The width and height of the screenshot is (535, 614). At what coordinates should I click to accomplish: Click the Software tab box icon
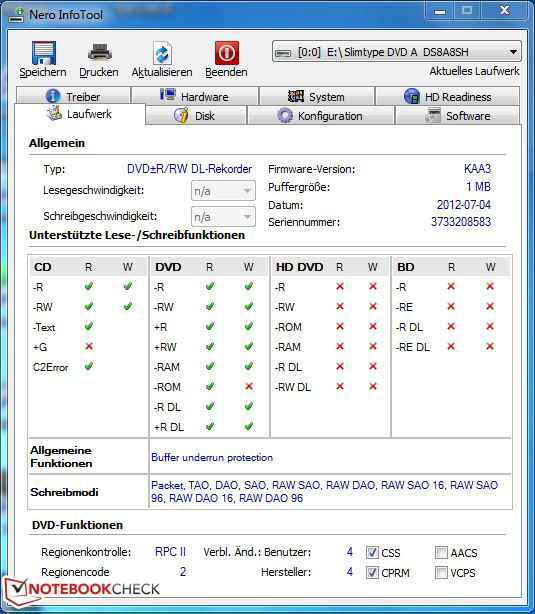tap(433, 116)
